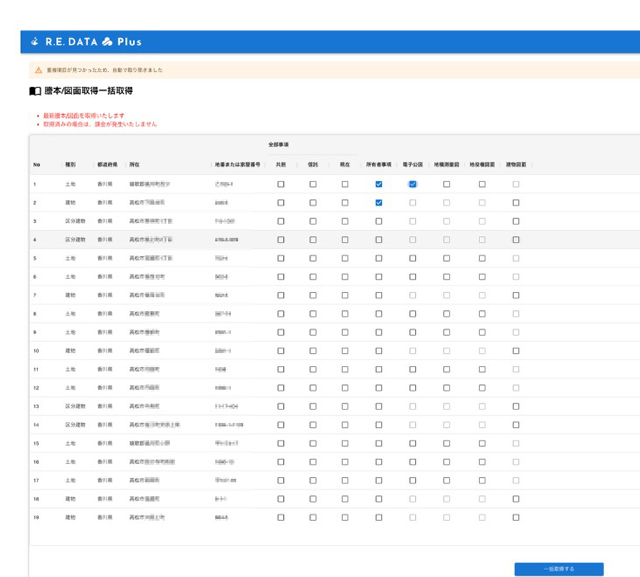Check 建物図面 checkbox in row 19
The image size is (640, 577).
pos(516,517)
